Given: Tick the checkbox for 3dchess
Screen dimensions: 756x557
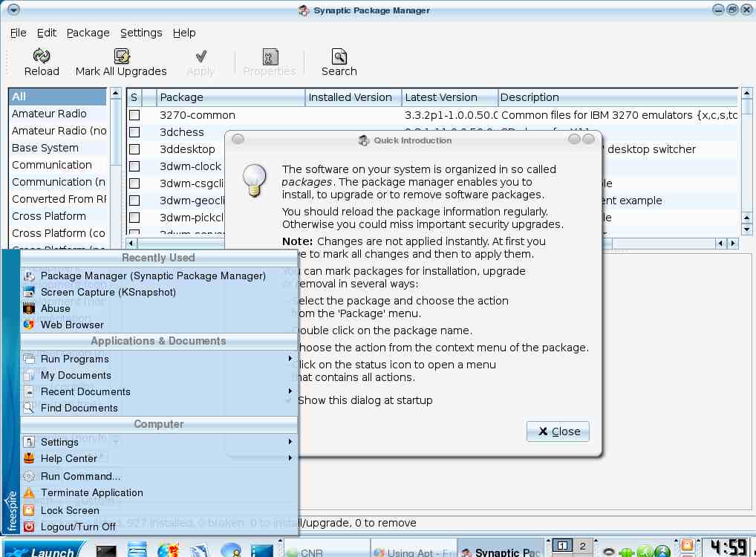Looking at the screenshot, I should pyautogui.click(x=134, y=132).
